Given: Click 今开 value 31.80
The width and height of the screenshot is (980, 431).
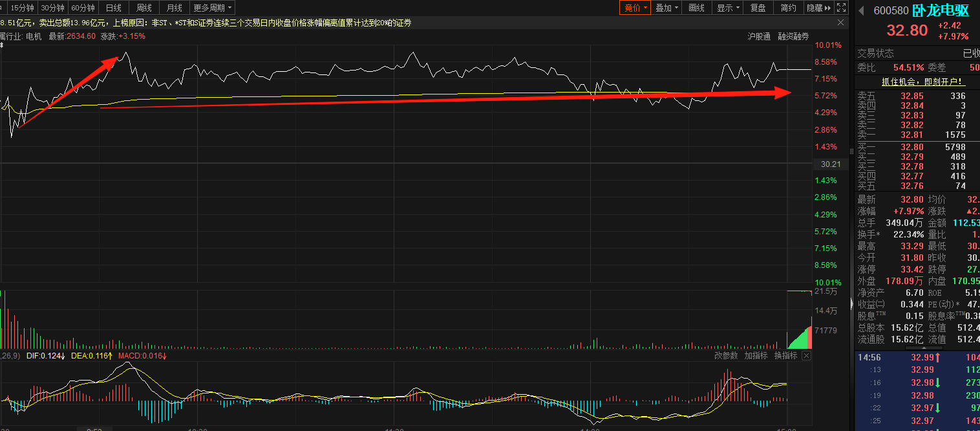Looking at the screenshot, I should [x=912, y=258].
